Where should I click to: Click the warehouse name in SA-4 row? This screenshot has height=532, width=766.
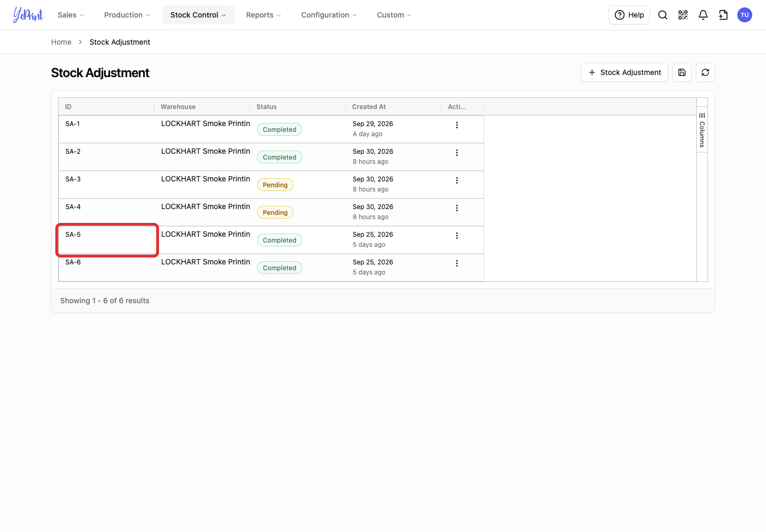tap(205, 206)
